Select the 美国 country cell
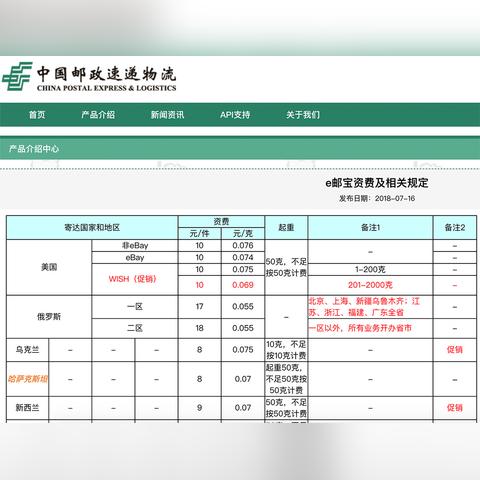The width and height of the screenshot is (480, 480). [49, 267]
